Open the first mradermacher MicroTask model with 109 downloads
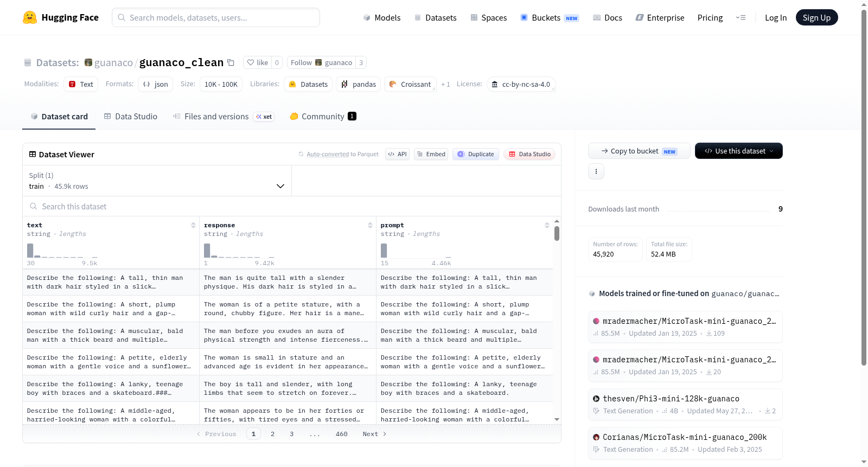The width and height of the screenshot is (868, 467). point(685,327)
